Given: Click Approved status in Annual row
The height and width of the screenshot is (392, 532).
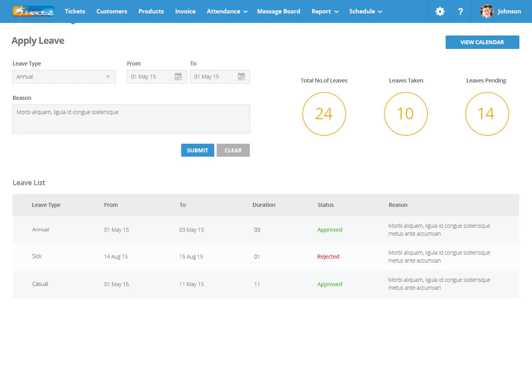Looking at the screenshot, I should click(330, 230).
